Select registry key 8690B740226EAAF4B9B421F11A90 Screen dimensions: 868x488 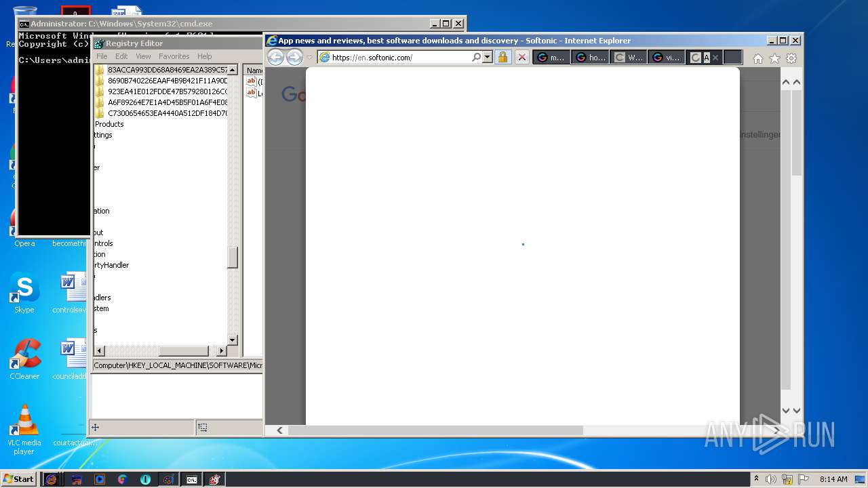coord(167,81)
